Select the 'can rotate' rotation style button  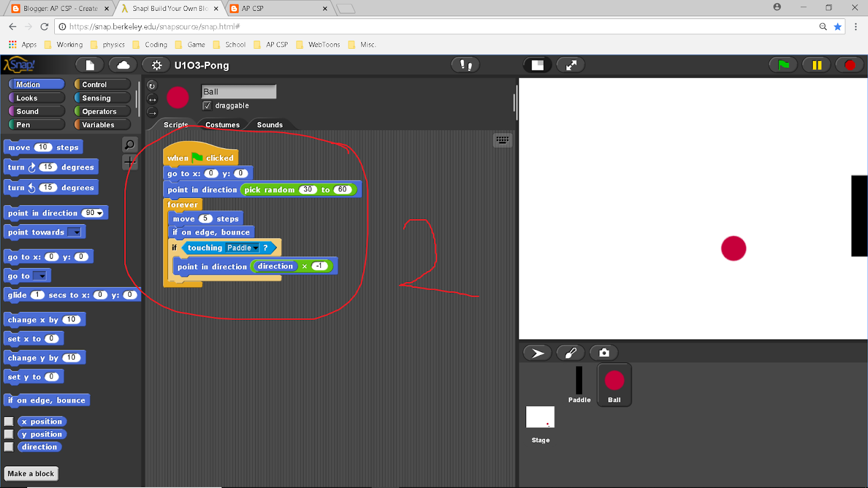coord(152,86)
